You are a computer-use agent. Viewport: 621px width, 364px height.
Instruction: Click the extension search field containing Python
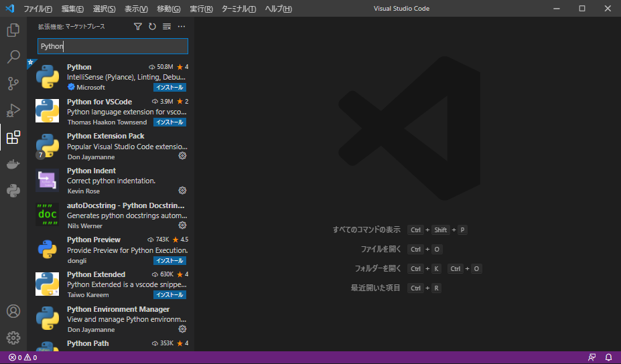click(113, 46)
